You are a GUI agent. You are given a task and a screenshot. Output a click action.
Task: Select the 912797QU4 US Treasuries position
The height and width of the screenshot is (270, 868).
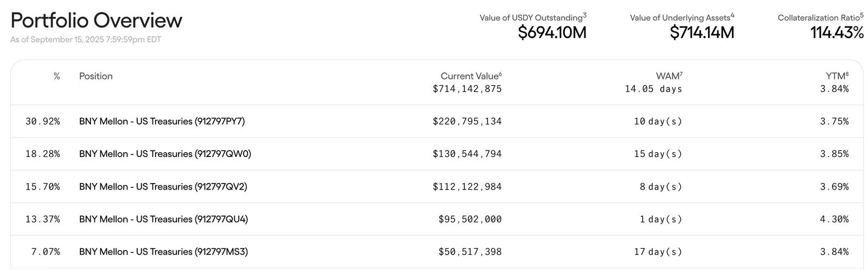click(x=163, y=219)
